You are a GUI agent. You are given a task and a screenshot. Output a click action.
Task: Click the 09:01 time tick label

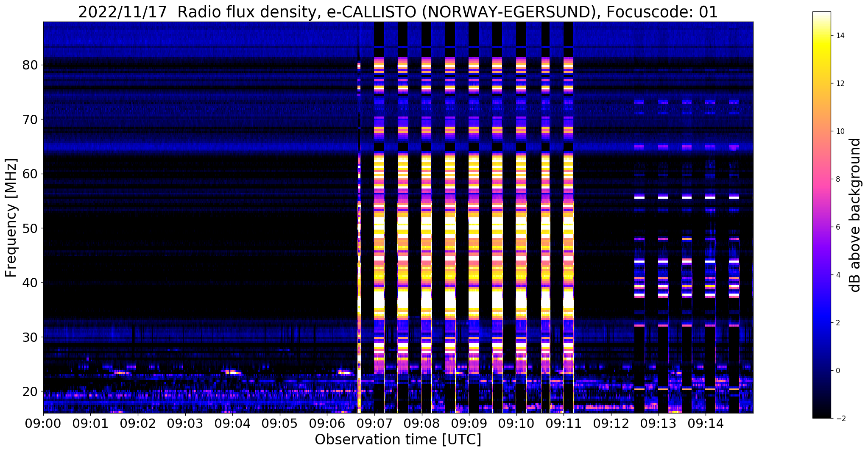coord(90,423)
